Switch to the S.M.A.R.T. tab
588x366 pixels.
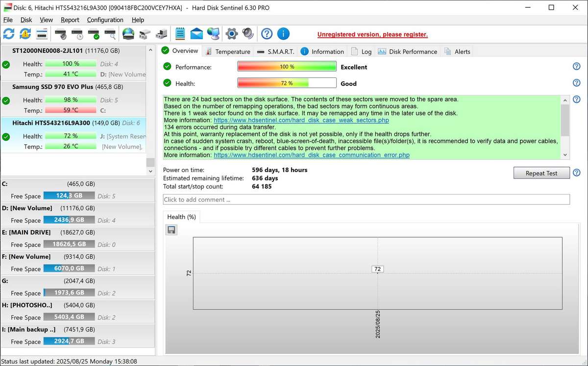coord(275,51)
